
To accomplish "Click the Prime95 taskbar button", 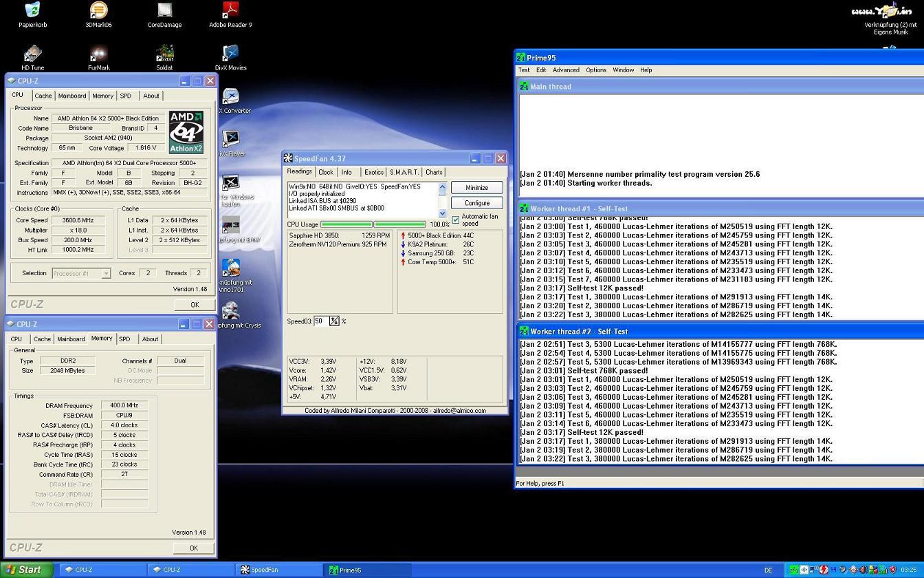I will pos(368,570).
